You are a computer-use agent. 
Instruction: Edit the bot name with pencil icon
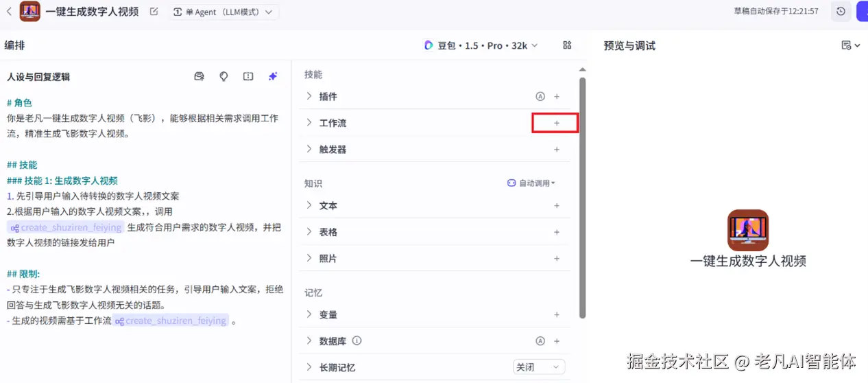(x=154, y=11)
